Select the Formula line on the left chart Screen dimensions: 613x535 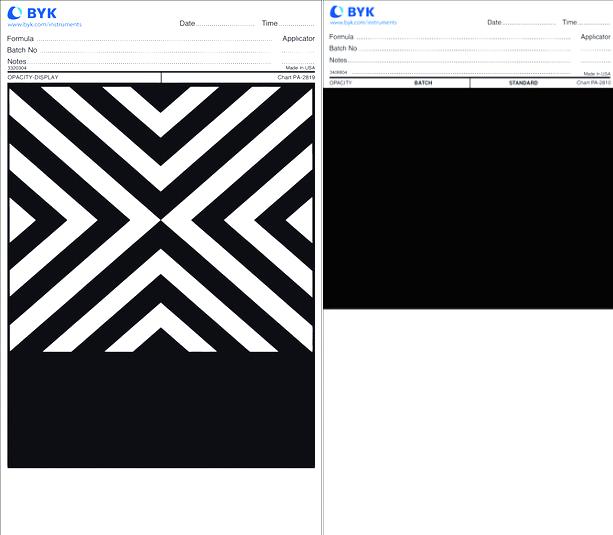click(139, 38)
